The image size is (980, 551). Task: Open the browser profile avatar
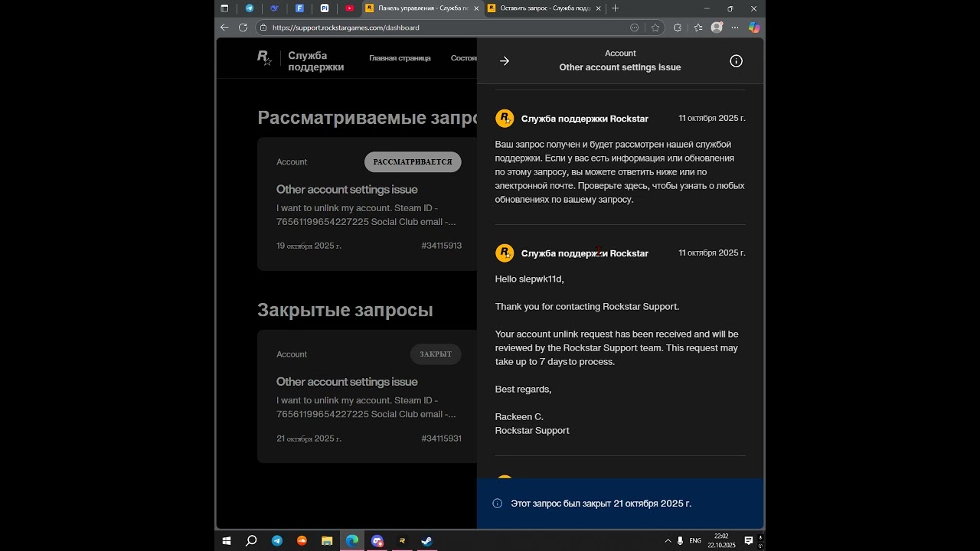[717, 28]
